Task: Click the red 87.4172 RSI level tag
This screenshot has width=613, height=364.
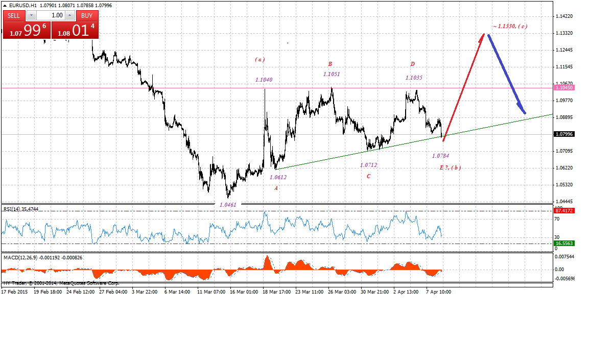Action: pos(564,210)
